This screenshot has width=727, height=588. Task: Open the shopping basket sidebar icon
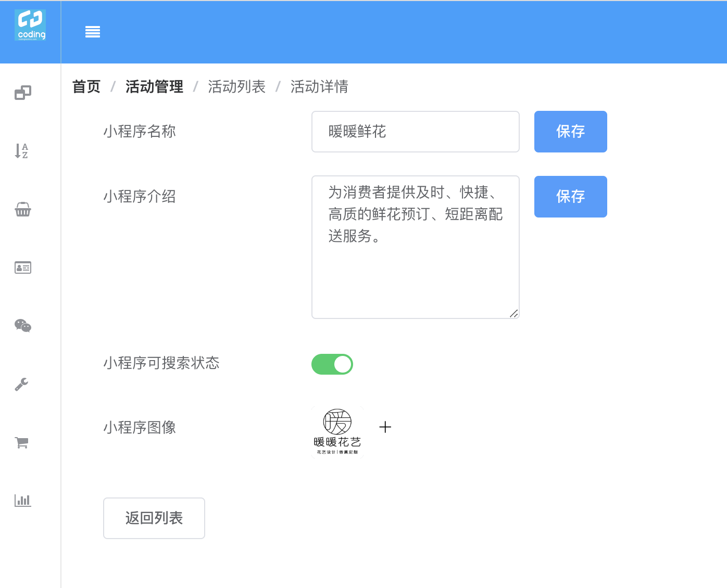23,209
